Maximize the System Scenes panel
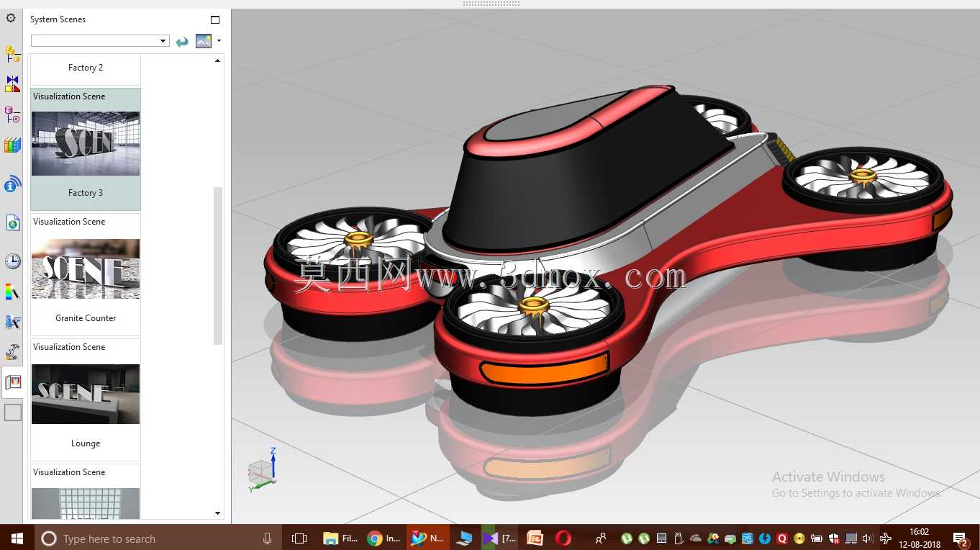 tap(215, 19)
